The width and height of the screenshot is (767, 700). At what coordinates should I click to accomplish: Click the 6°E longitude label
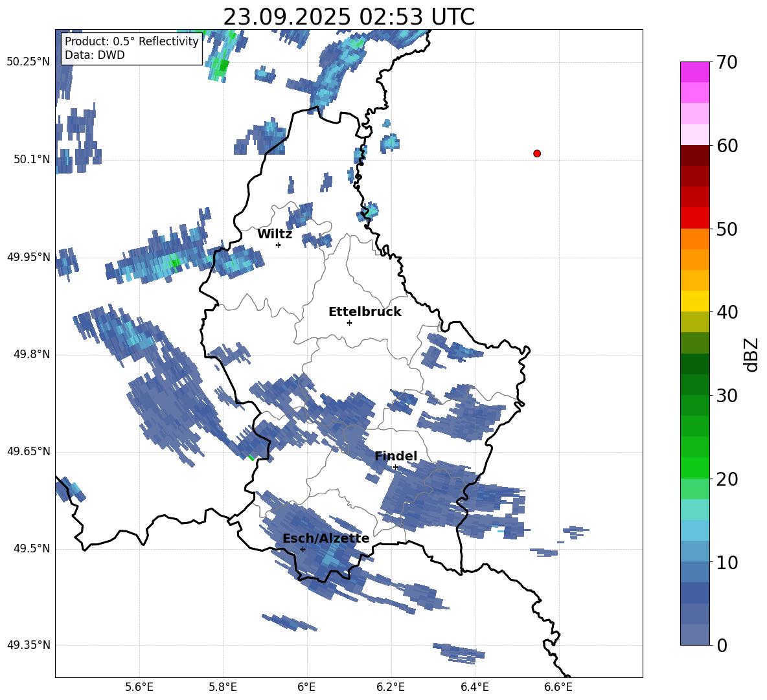click(x=306, y=687)
